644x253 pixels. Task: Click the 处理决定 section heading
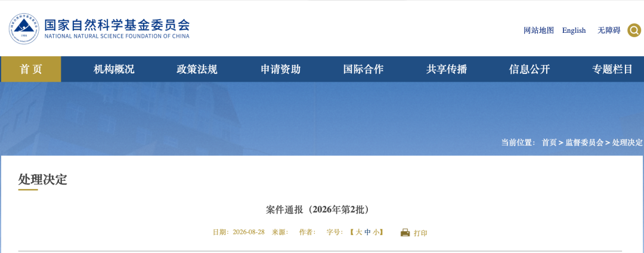pos(43,179)
